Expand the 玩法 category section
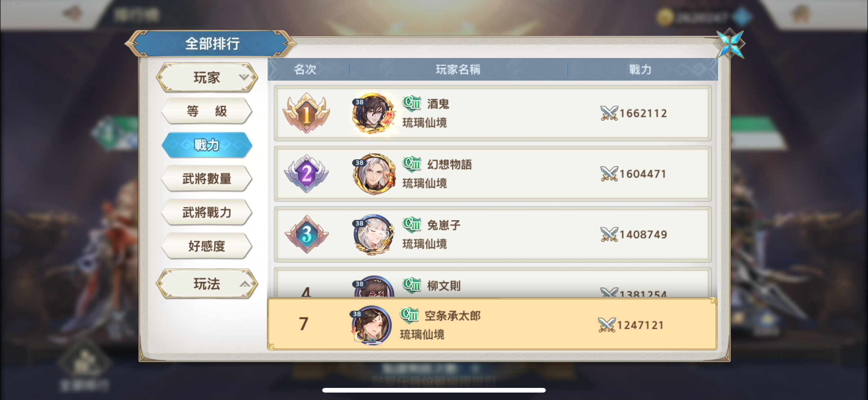Screen dimensions: 868x400 206,284
